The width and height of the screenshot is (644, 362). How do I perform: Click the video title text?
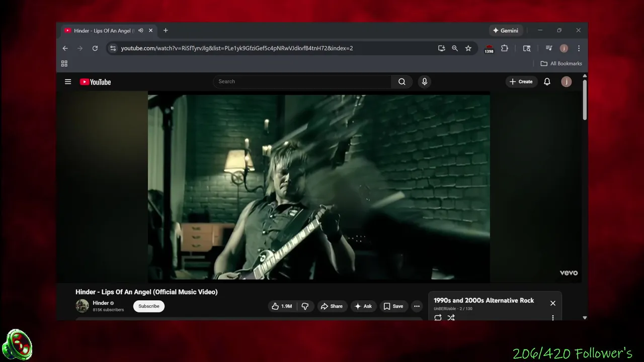point(146,292)
